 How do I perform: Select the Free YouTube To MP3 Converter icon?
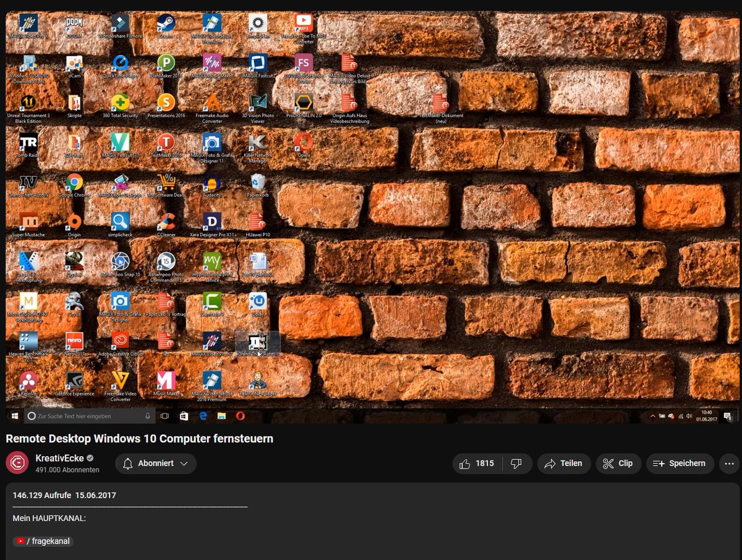point(303,29)
